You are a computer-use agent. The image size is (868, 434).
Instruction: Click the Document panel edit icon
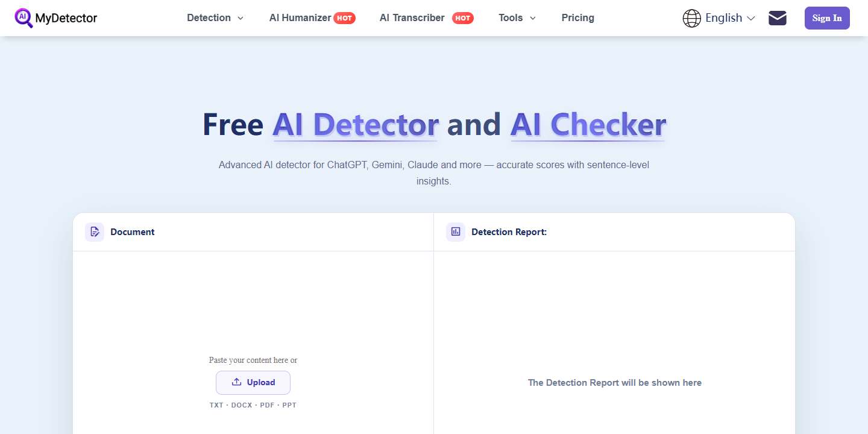point(95,232)
